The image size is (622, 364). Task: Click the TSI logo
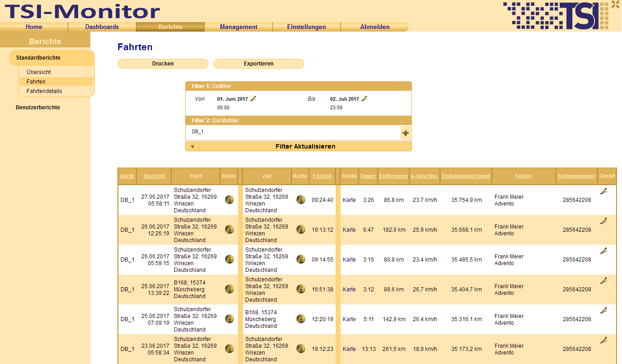click(x=556, y=15)
